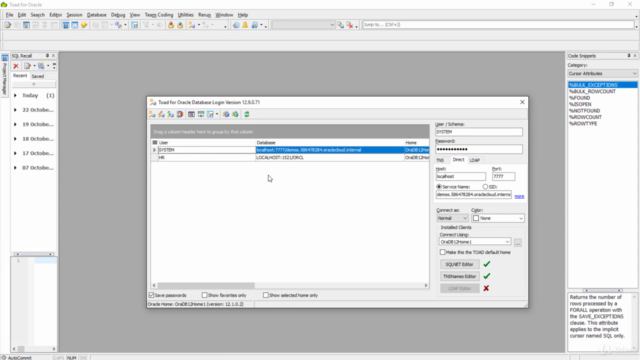Click the first editor icon on main toolbar
This screenshot has width=640, height=360.
click(x=8, y=25)
